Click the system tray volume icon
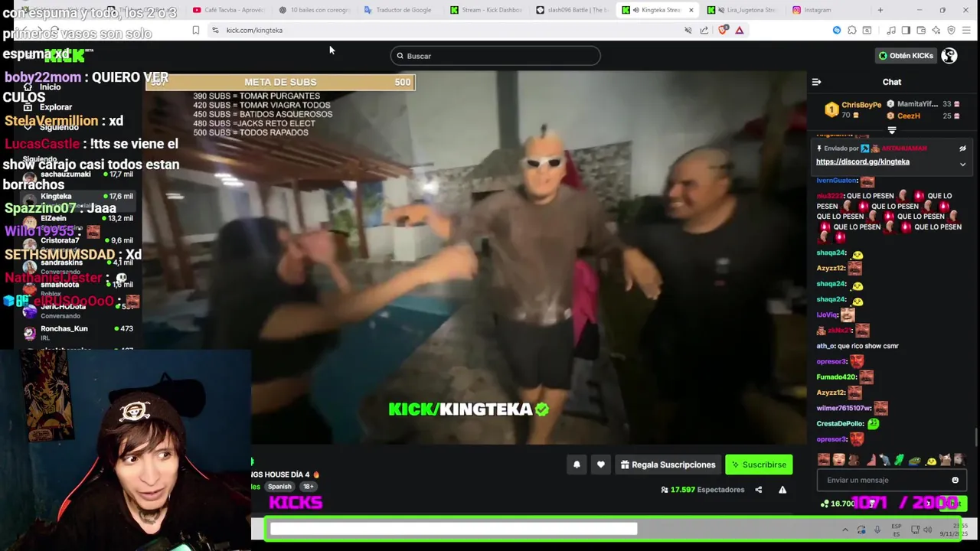 pos(928,530)
